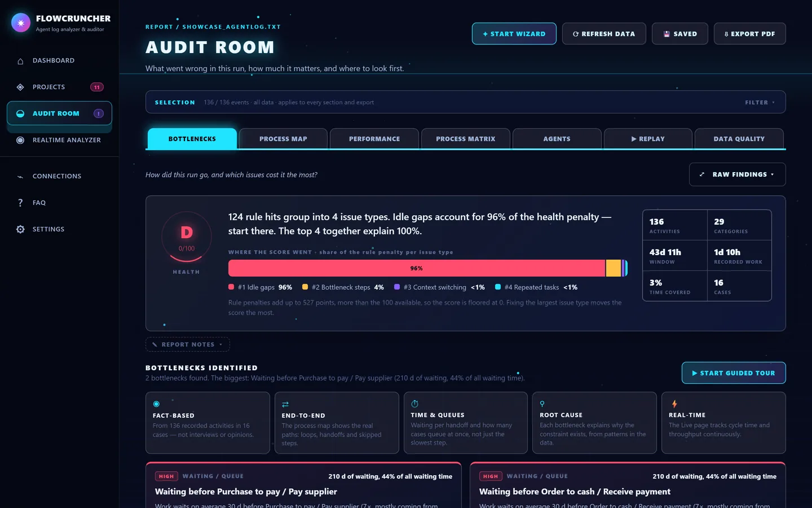Click the 136 Activities stat cell
The image size is (812, 508).
675,225
